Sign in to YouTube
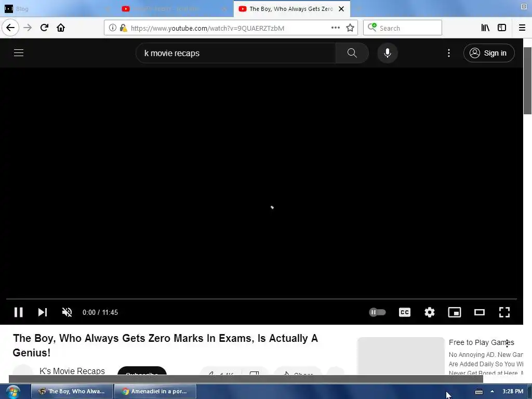This screenshot has width=532, height=399. click(489, 53)
